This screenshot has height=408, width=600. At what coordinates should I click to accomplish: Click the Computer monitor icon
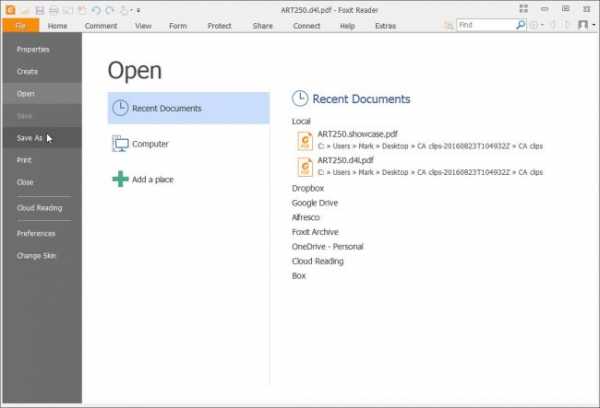tap(120, 144)
